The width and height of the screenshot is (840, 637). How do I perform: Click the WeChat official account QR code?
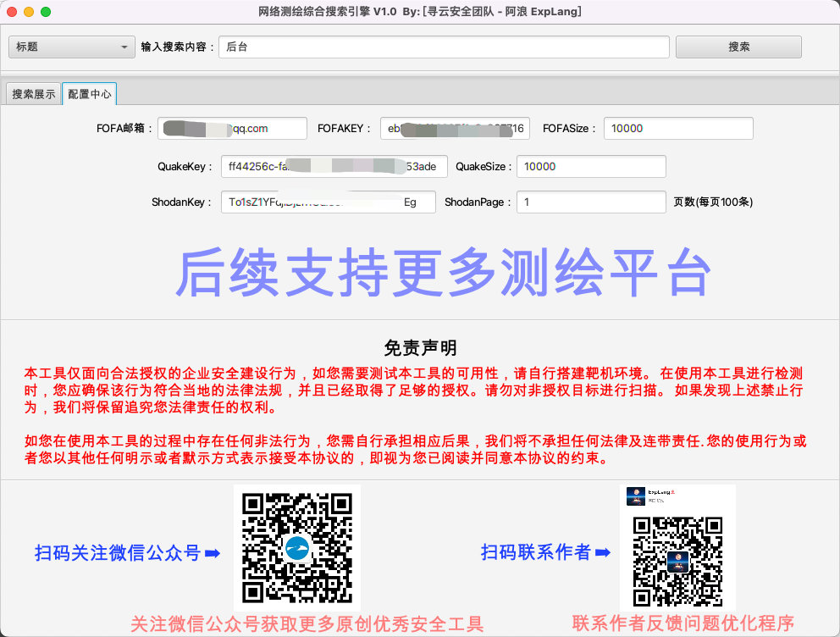(297, 548)
